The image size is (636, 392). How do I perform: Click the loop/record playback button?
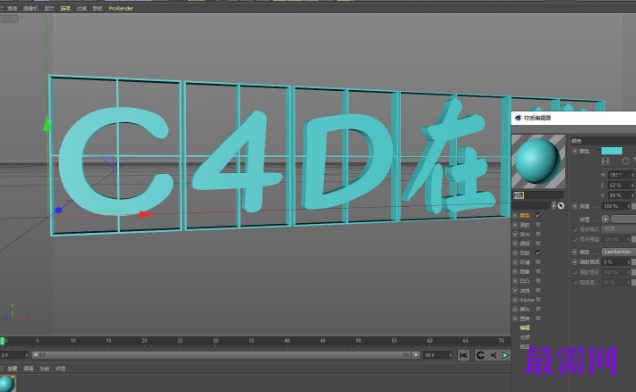tap(481, 355)
